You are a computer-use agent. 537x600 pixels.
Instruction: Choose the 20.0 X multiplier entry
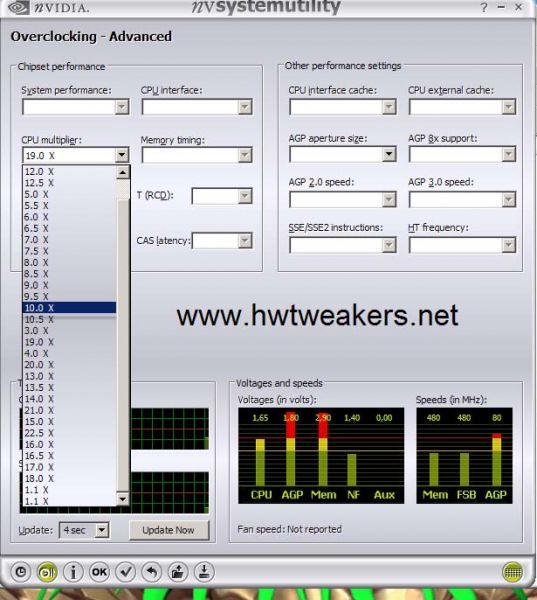tap(69, 365)
